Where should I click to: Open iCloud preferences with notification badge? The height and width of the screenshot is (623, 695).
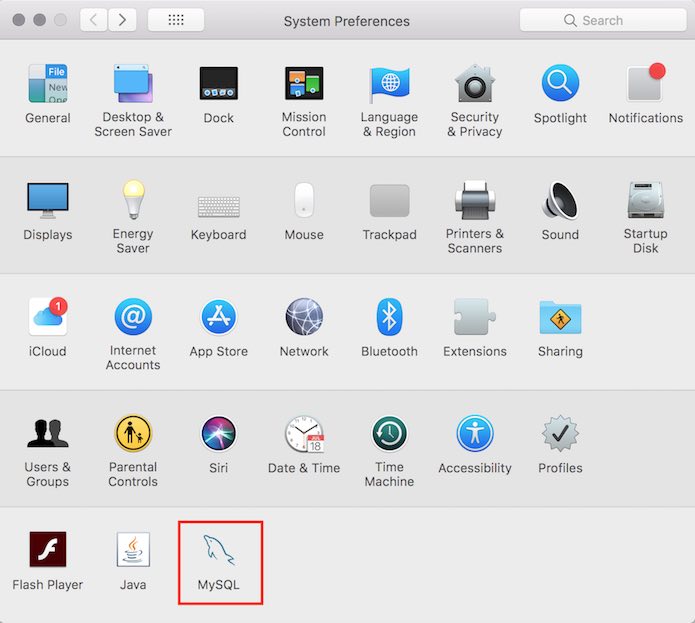(x=48, y=318)
